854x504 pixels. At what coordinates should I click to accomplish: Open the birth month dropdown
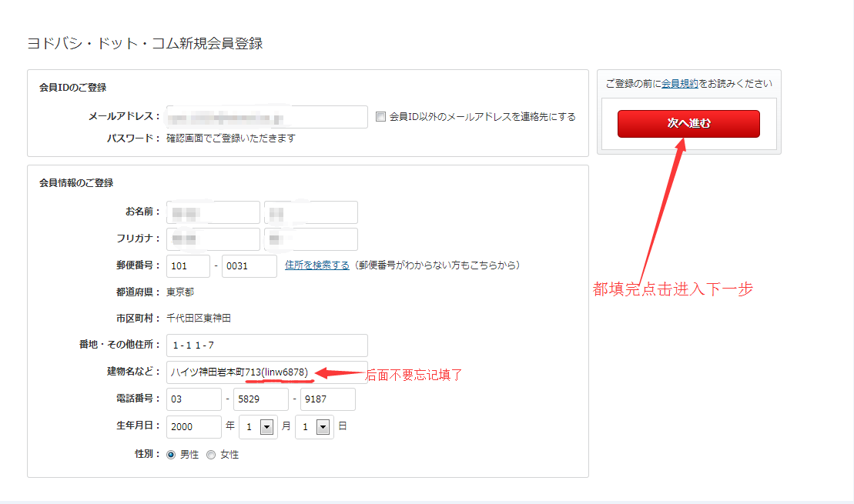click(x=259, y=427)
